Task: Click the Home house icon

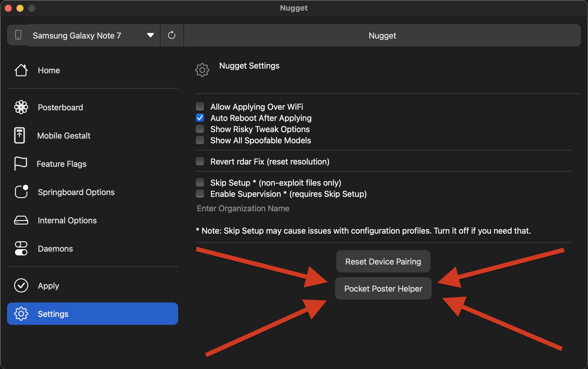Action: (x=21, y=70)
